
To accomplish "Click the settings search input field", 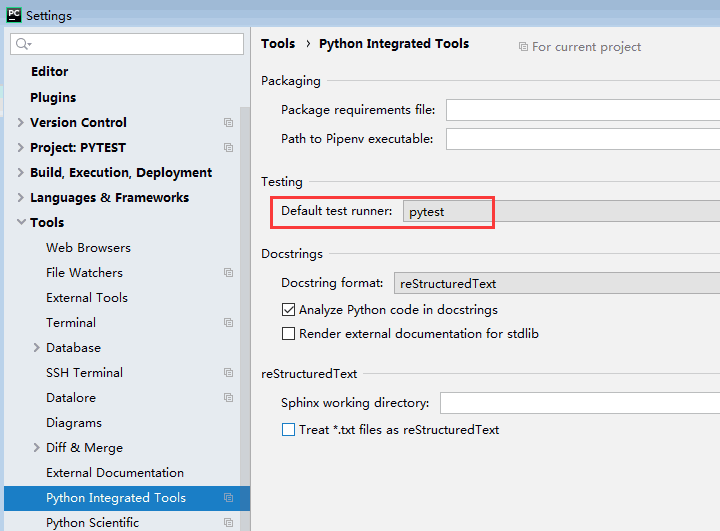I will [x=127, y=44].
